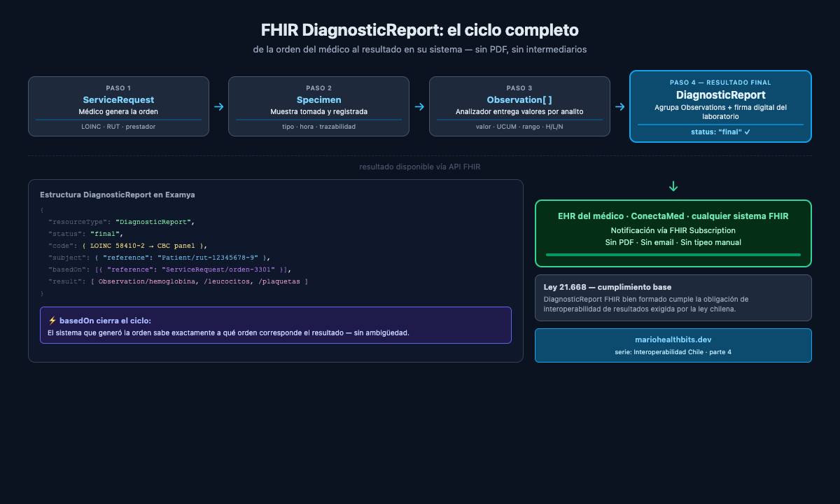Click the arrow pointing to DiagnosticReport

619,106
